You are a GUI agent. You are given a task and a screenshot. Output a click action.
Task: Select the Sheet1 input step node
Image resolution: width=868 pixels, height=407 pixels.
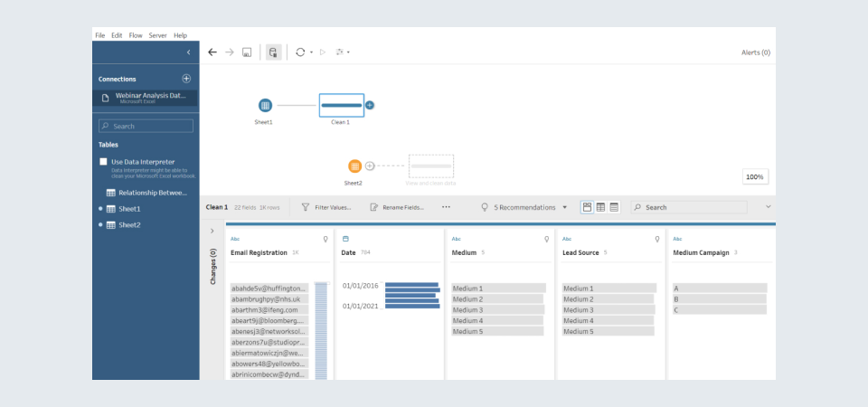pos(265,105)
